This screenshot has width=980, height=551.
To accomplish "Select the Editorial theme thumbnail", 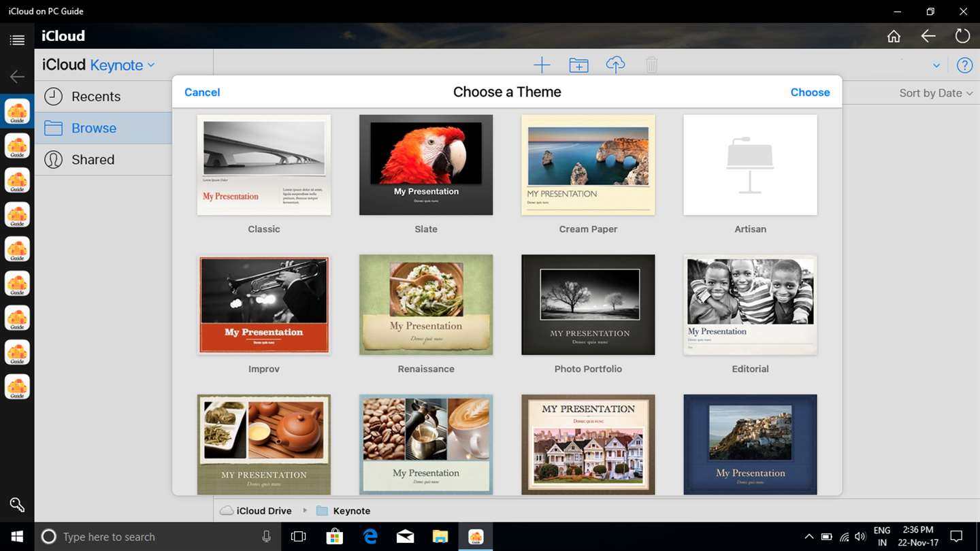I will [750, 305].
